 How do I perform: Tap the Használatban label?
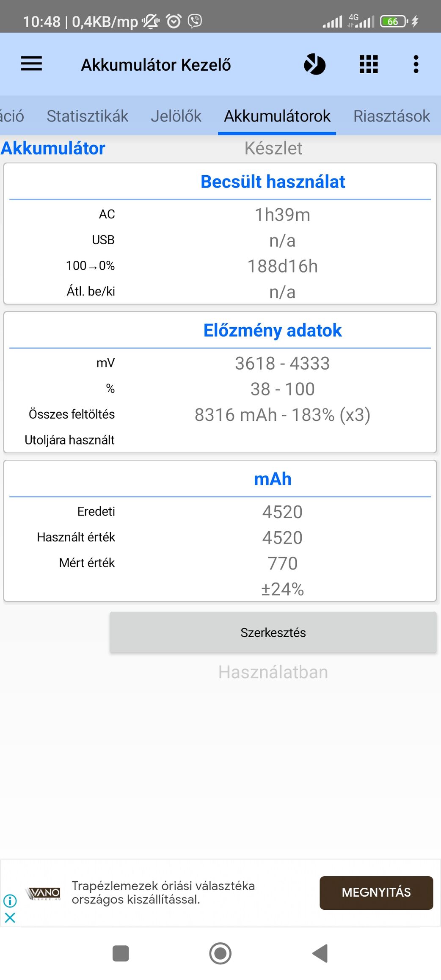[273, 672]
